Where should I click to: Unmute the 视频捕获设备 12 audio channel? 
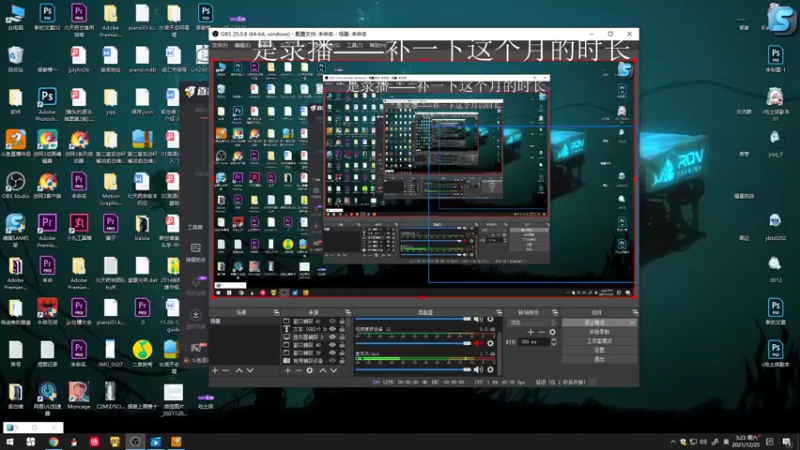click(478, 343)
